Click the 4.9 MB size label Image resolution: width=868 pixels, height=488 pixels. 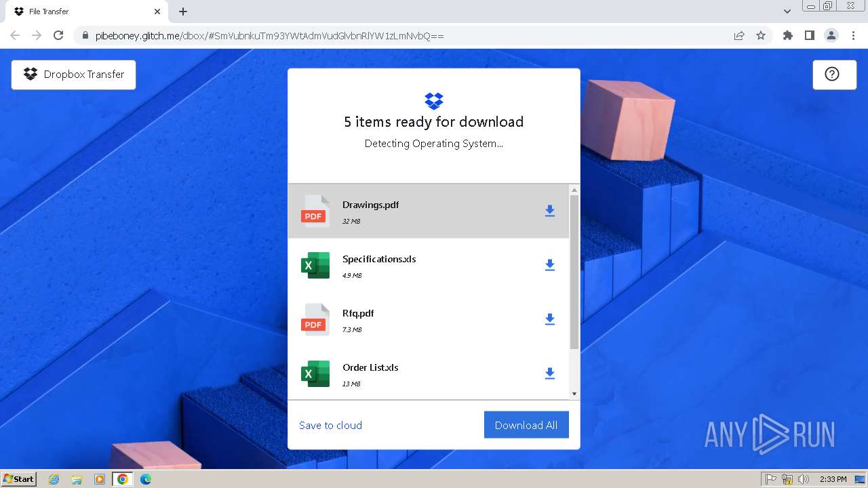coord(352,276)
